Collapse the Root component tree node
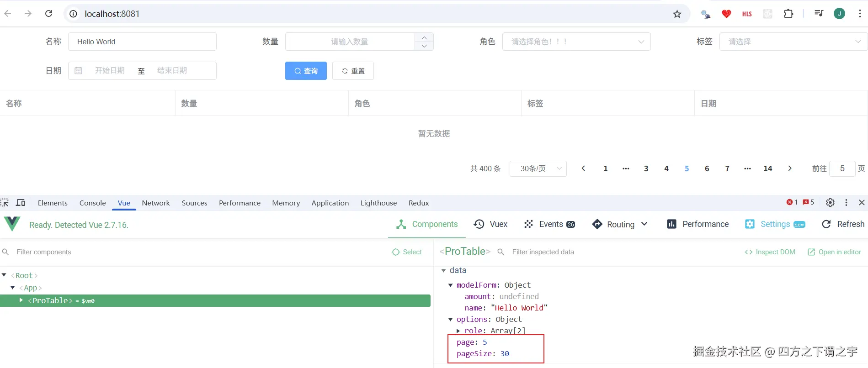 pyautogui.click(x=4, y=275)
